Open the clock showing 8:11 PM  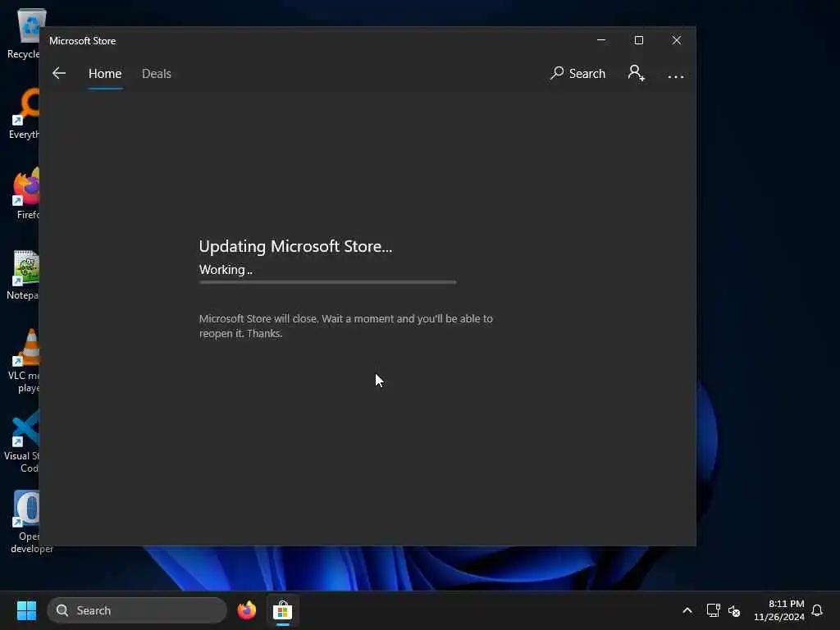[779, 610]
